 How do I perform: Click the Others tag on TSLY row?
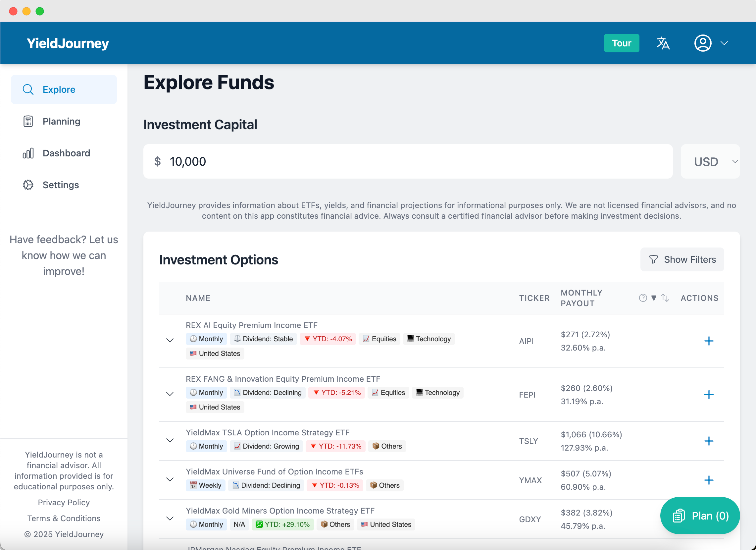coord(387,446)
